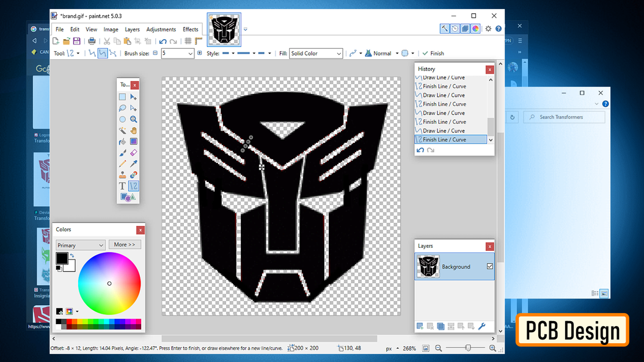Toggle the Pixel Grid view button
The image size is (644, 362).
point(188,41)
